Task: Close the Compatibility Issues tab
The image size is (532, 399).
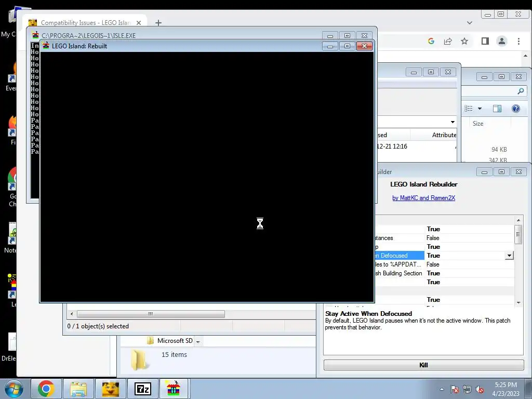Action: 138,23
